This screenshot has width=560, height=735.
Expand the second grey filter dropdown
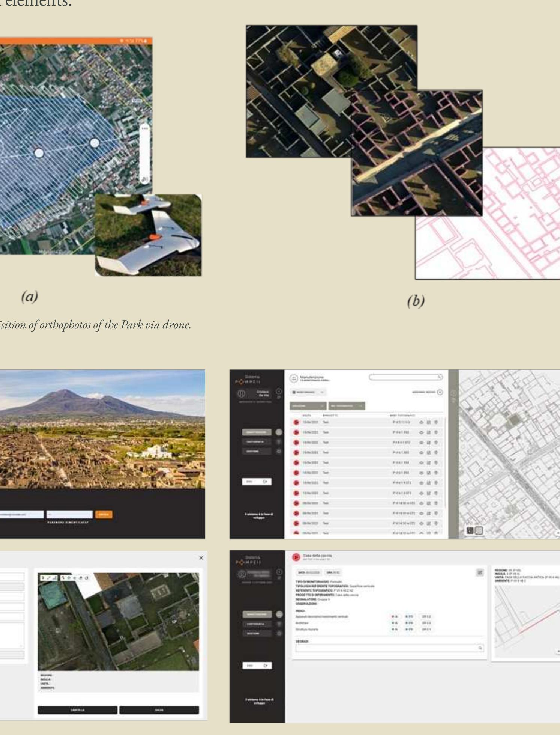click(x=347, y=406)
